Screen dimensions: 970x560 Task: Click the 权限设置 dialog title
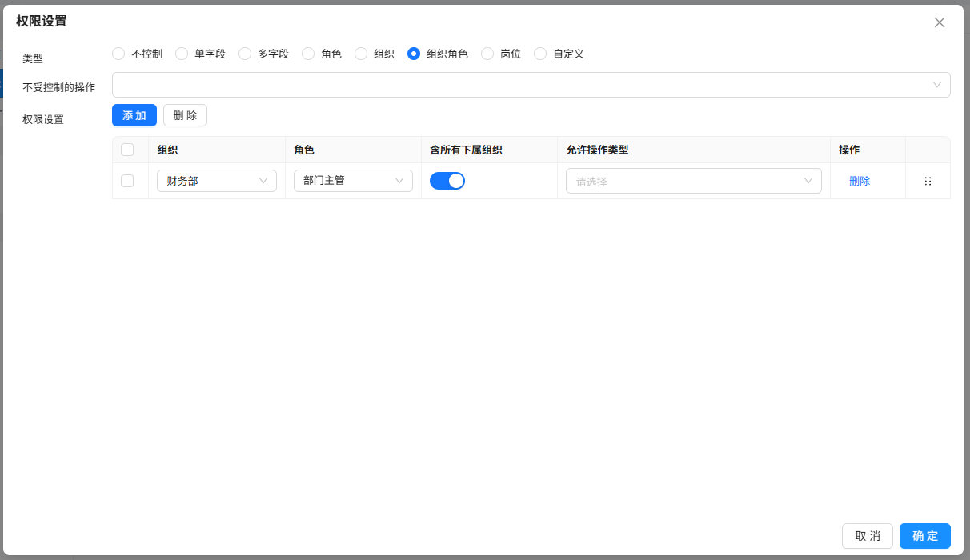tap(42, 22)
